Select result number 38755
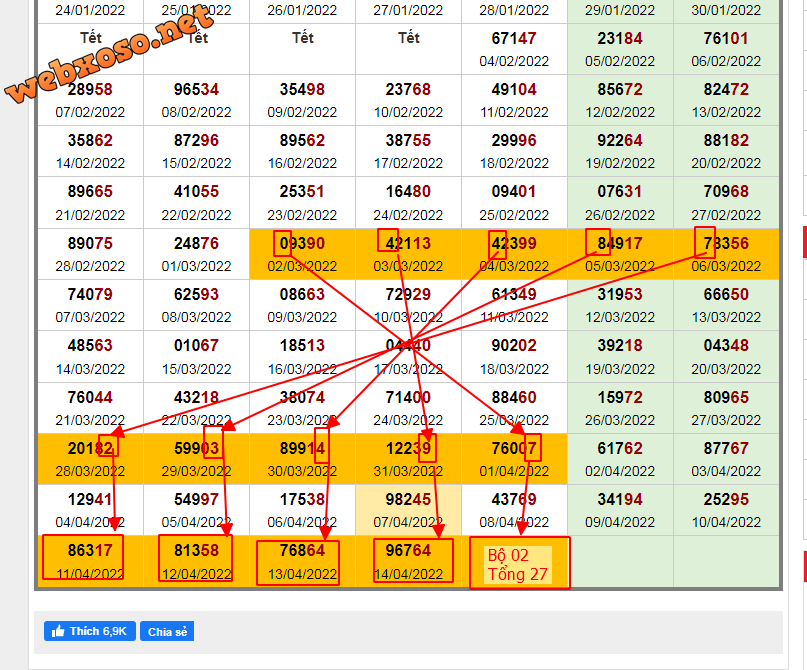 (408, 140)
